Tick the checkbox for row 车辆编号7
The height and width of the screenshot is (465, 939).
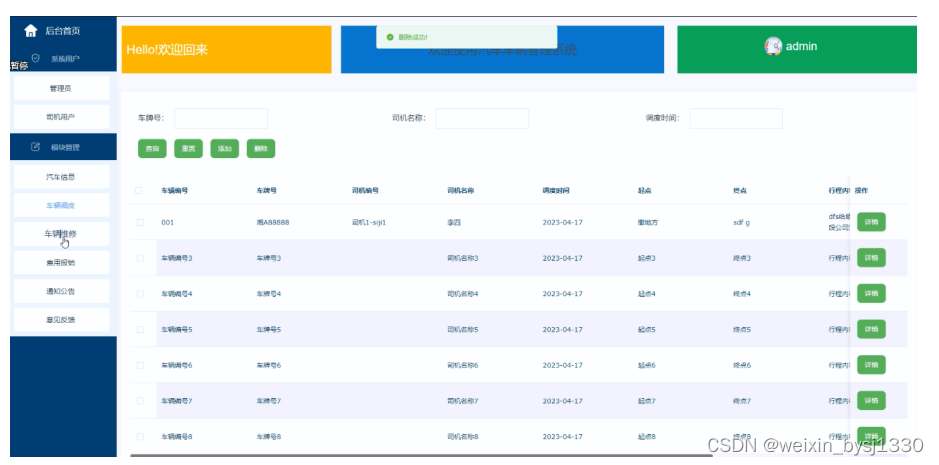(x=141, y=401)
